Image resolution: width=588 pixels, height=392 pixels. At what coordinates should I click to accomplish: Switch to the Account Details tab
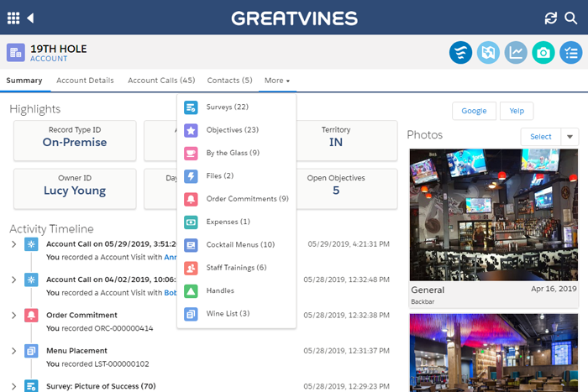(x=85, y=81)
